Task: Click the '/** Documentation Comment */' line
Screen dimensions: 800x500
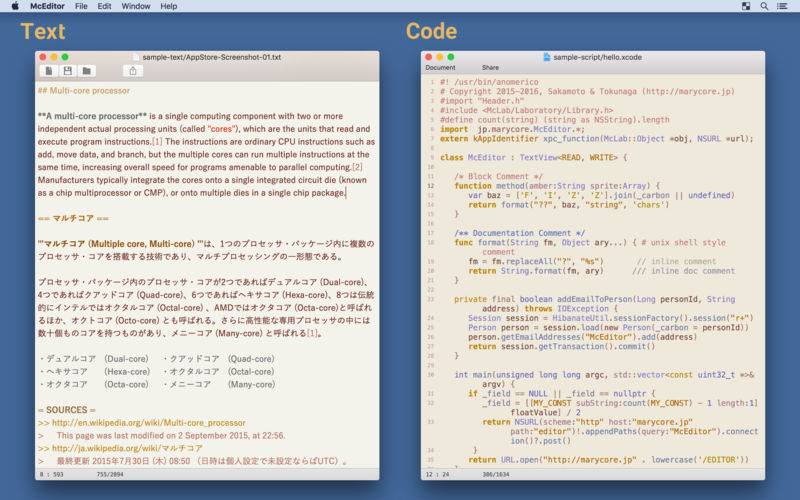Action: point(519,233)
